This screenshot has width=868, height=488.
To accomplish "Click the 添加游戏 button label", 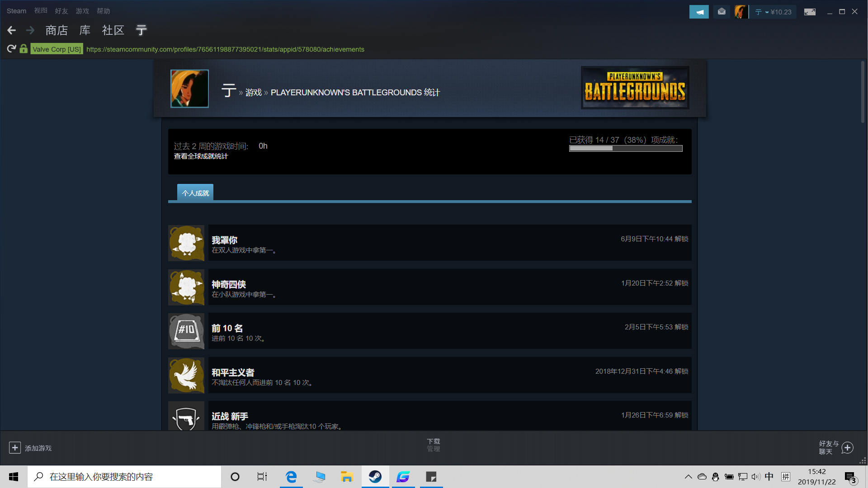I will click(x=38, y=448).
